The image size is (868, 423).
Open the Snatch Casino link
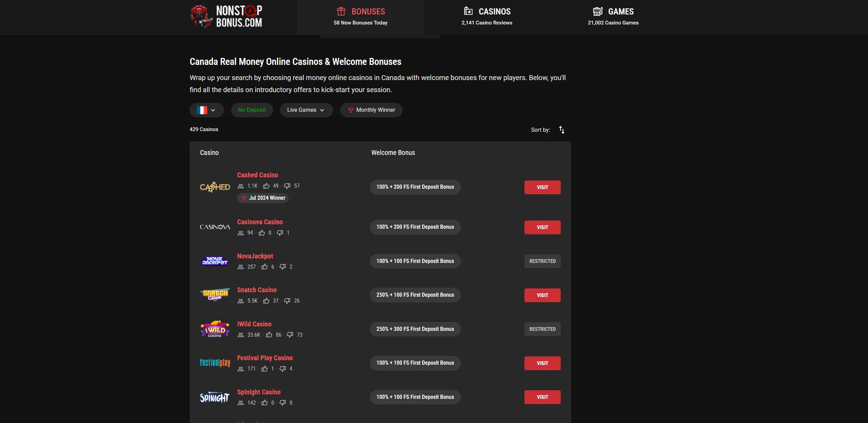point(257,290)
